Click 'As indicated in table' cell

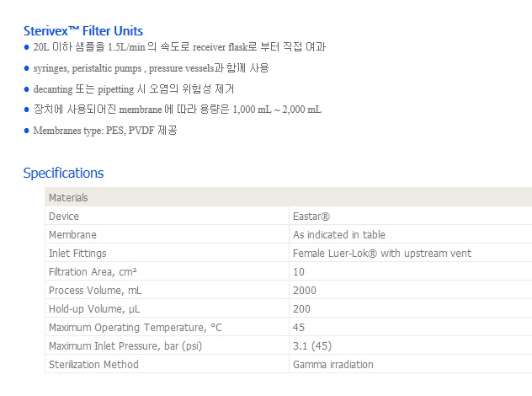pyautogui.click(x=339, y=235)
